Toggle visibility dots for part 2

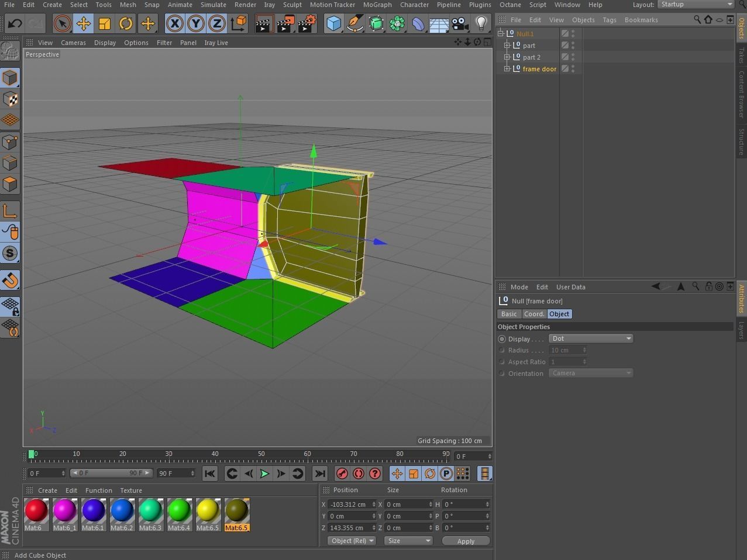(573, 57)
